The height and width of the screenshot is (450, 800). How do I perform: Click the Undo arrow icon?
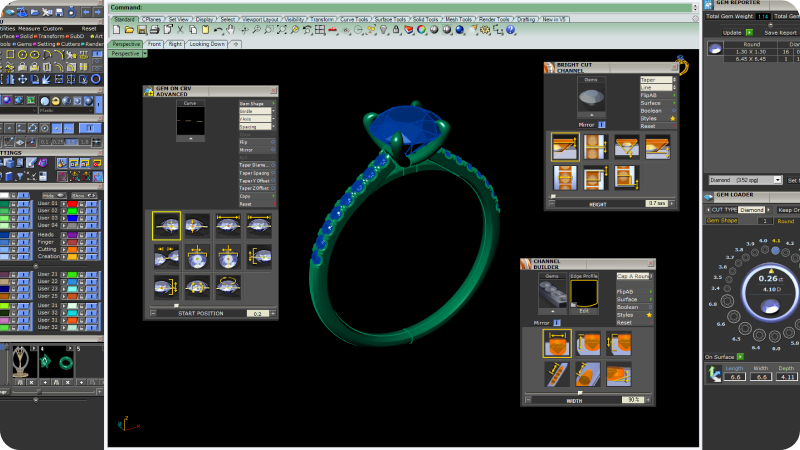click(x=218, y=30)
